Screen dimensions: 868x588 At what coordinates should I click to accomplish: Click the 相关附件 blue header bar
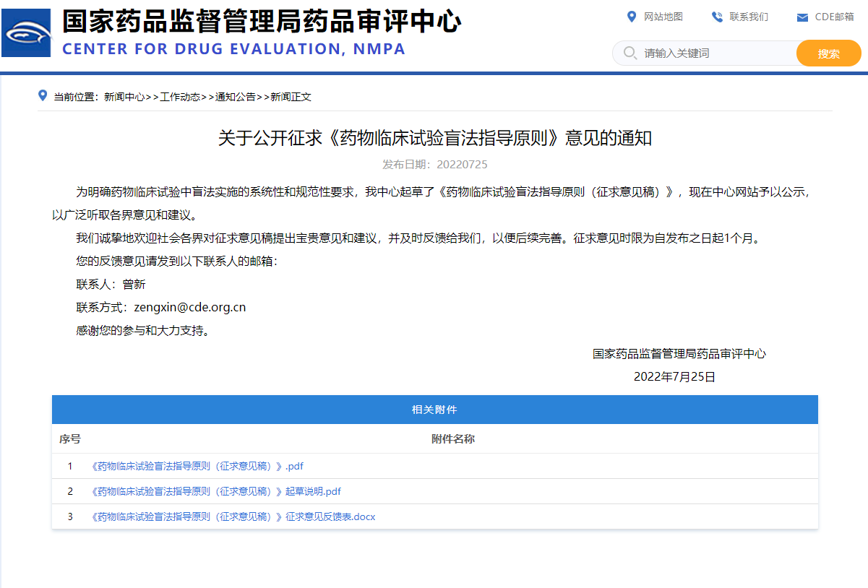coord(435,410)
